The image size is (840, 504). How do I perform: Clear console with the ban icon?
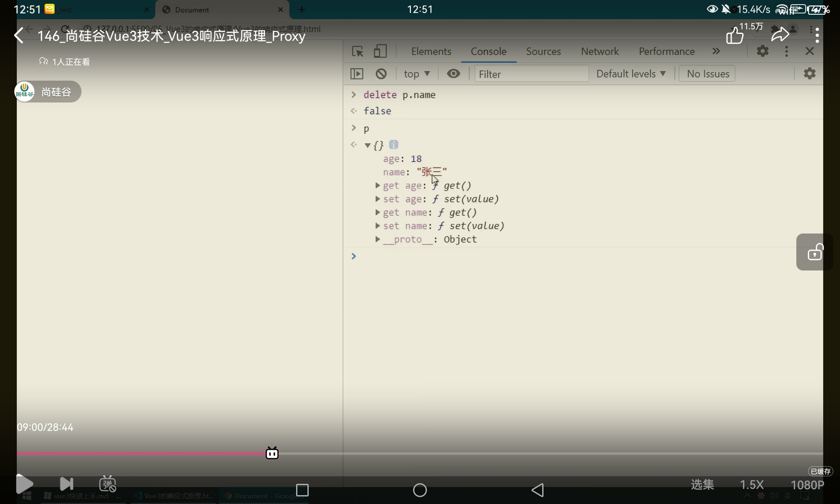[381, 74]
